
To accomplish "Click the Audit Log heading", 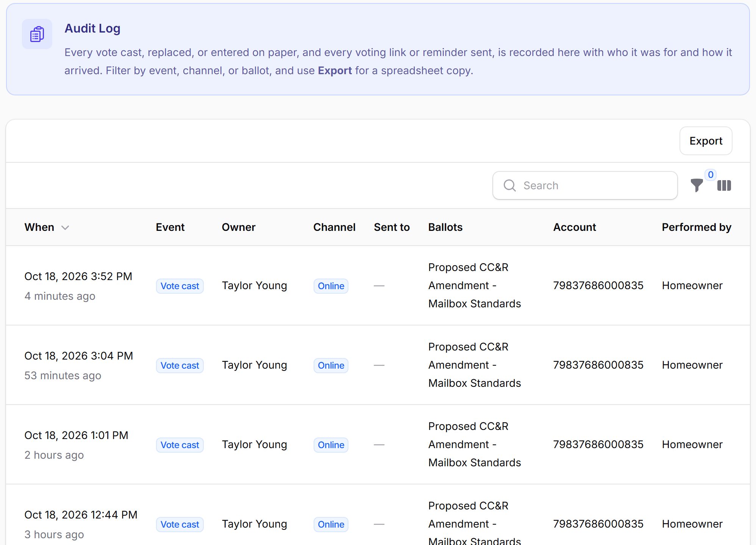I will coord(92,28).
